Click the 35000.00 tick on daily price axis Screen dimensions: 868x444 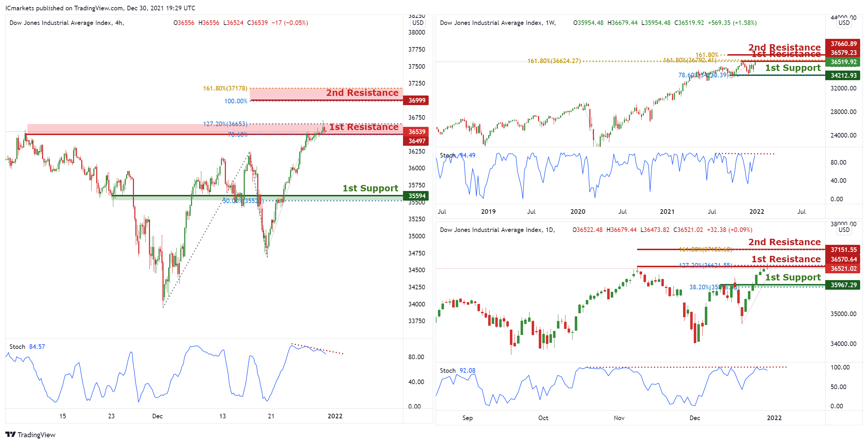coord(843,314)
